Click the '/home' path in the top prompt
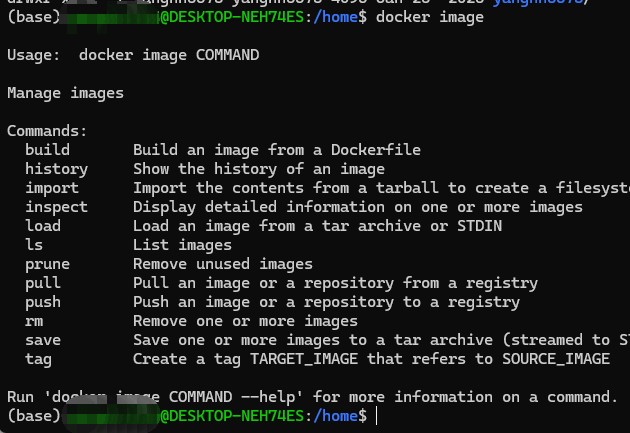Viewport: 630px width, 433px height. 335,18
